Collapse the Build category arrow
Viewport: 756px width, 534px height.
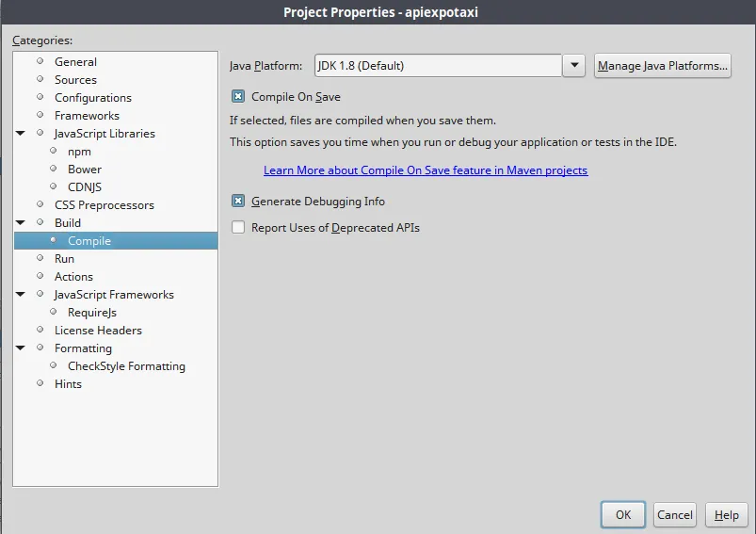pyautogui.click(x=21, y=223)
